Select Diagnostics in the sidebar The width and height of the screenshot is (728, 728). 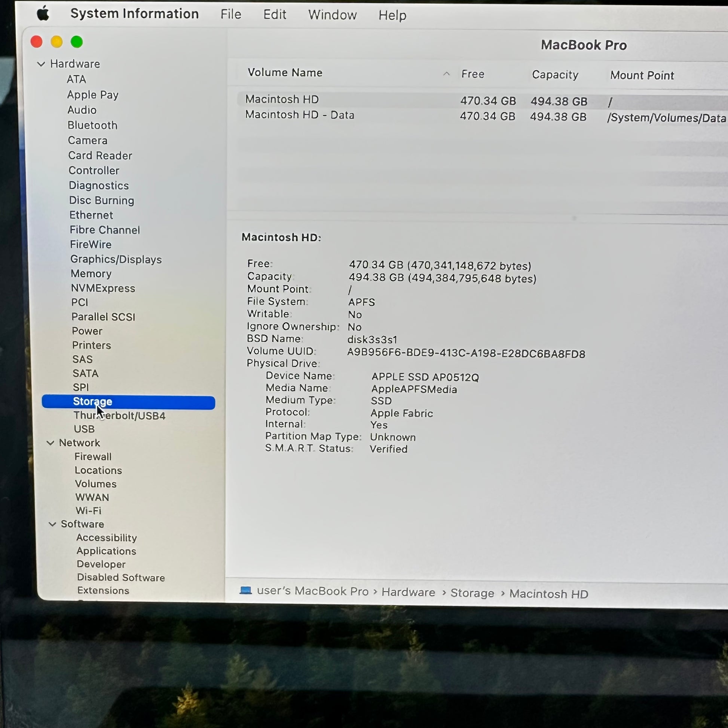pyautogui.click(x=99, y=186)
